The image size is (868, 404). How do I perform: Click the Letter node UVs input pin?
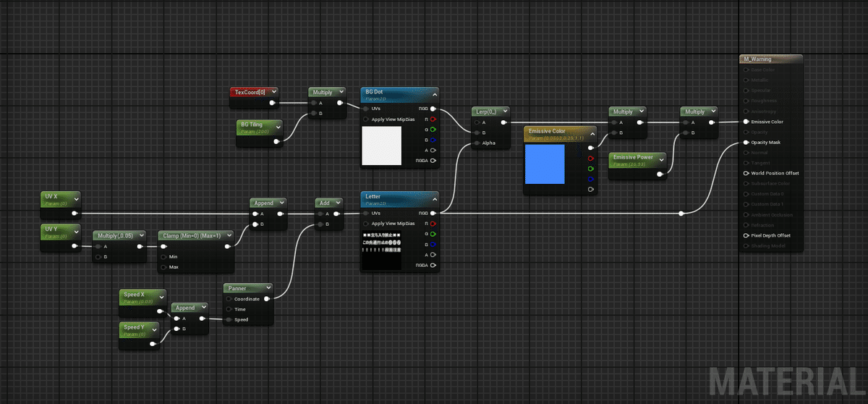click(366, 214)
